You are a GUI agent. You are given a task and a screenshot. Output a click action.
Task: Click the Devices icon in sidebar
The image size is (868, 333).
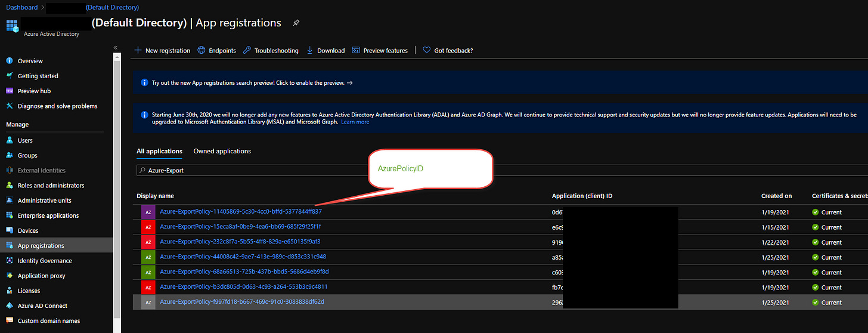coord(10,230)
